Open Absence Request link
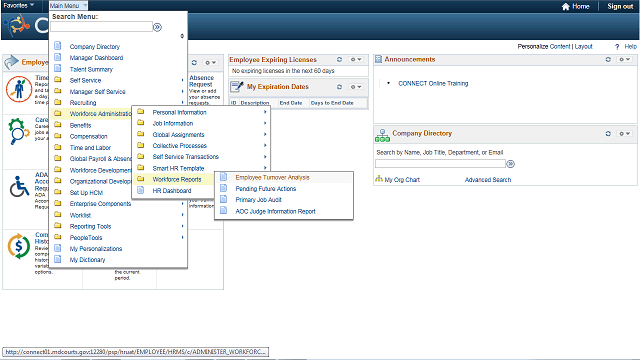Image resolution: width=640 pixels, height=360 pixels. click(201, 81)
